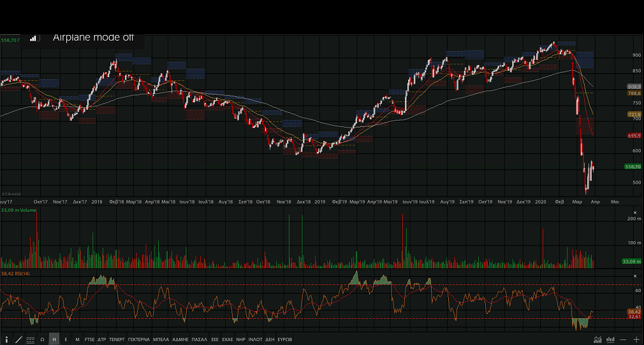Viewport: 644px width, 345px height.
Task: Switch to the M monthly timeframe
Action: (77, 339)
